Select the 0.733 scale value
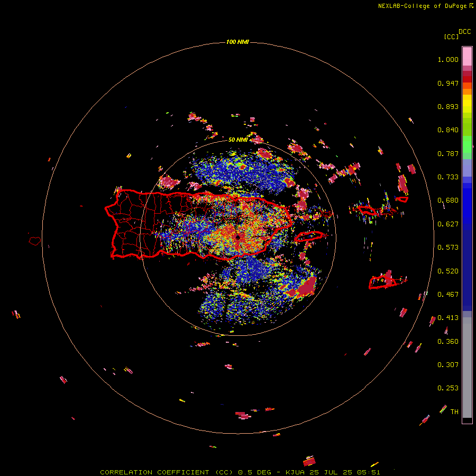The height and width of the screenshot is (476, 476). point(448,177)
